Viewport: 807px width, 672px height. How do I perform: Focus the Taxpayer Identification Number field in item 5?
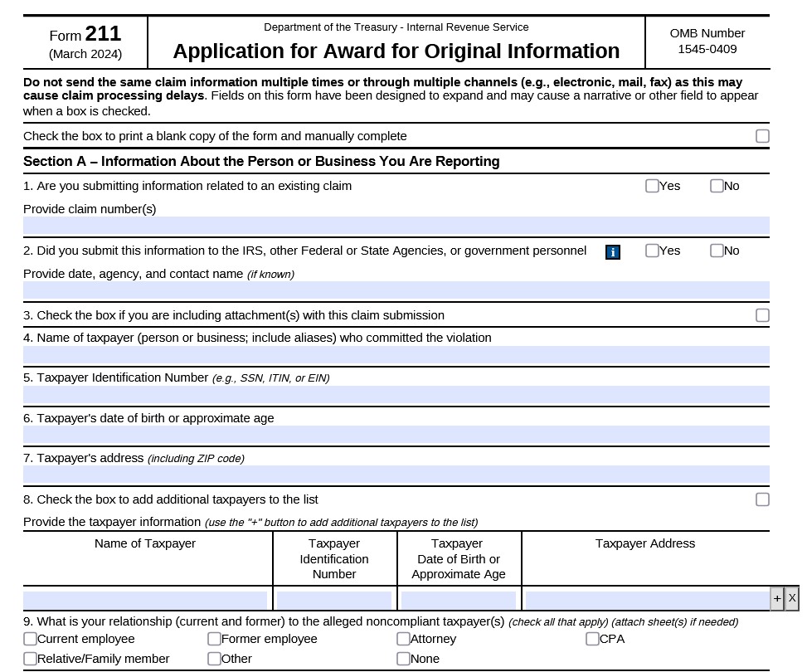(x=396, y=395)
